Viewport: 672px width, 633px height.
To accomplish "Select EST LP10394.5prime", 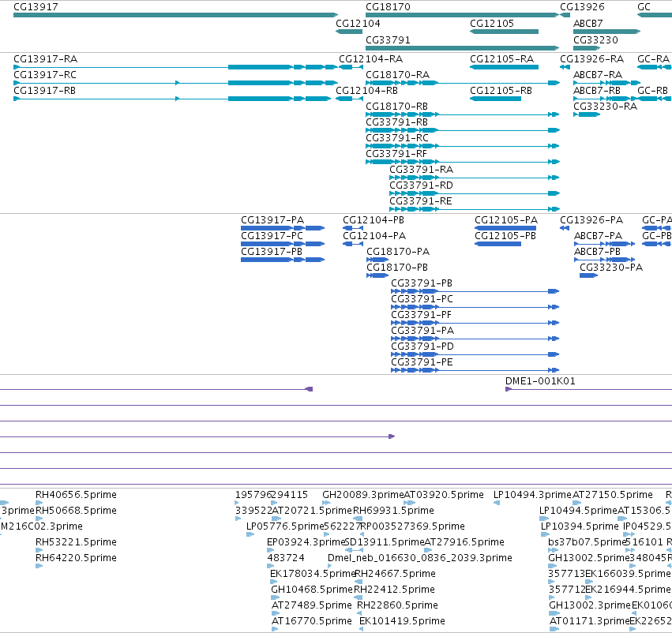I will click(545, 534).
